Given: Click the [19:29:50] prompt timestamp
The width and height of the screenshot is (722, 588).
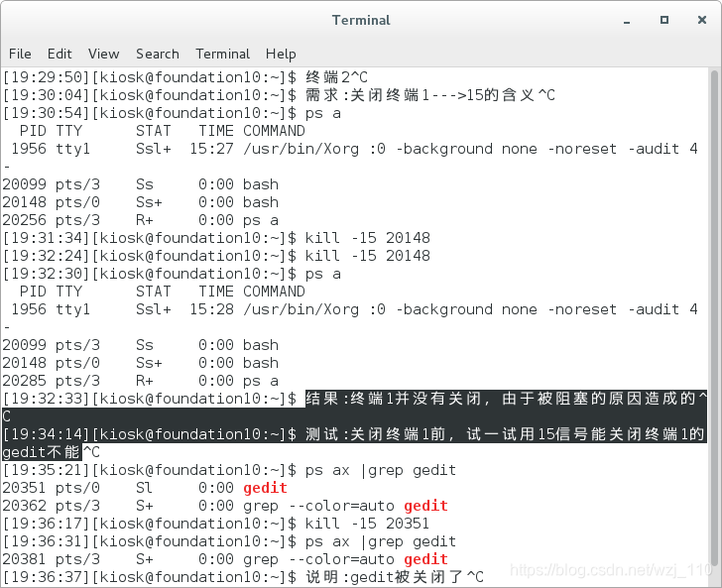Looking at the screenshot, I should (46, 77).
